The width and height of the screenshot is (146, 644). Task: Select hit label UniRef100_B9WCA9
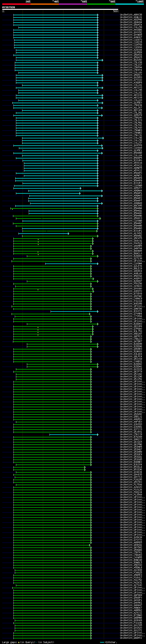tap(131, 560)
